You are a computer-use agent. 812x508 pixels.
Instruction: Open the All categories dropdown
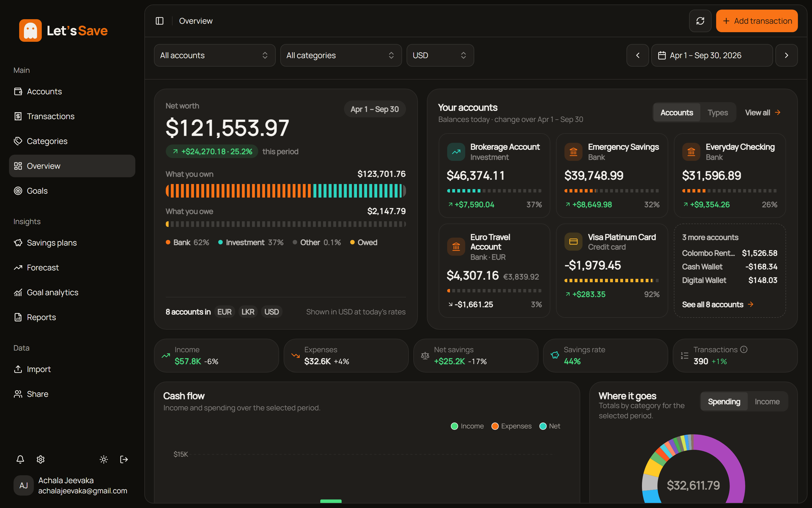(341, 55)
